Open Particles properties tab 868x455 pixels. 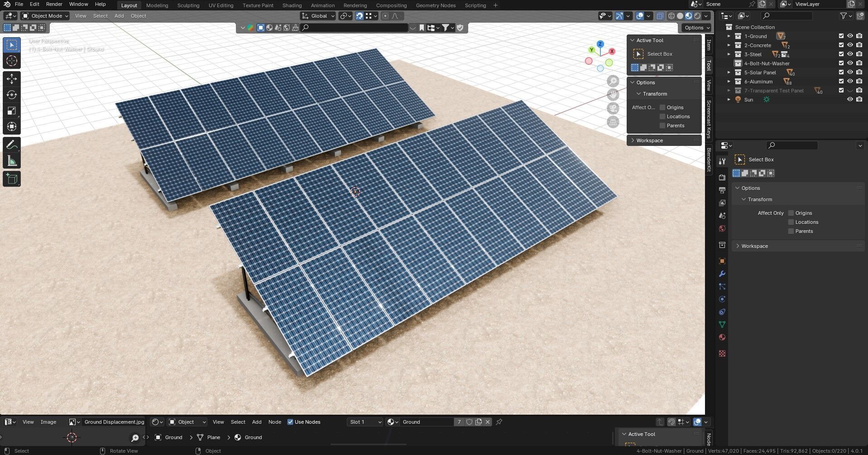point(722,286)
